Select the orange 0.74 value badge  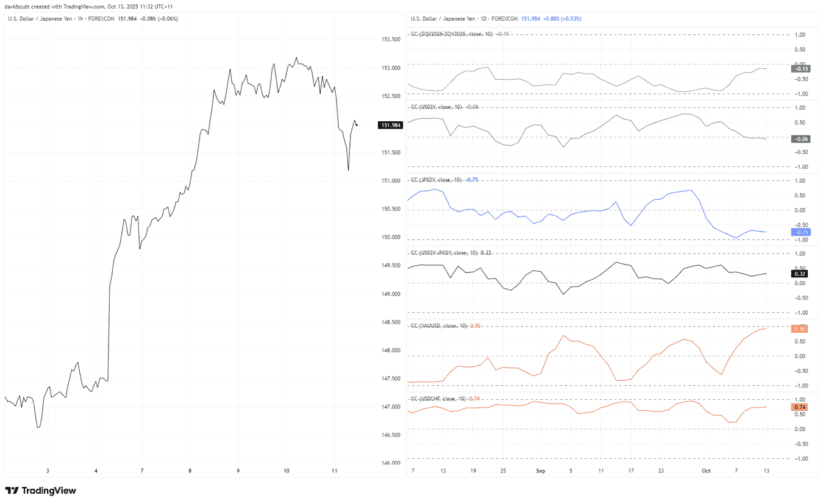[x=799, y=407]
